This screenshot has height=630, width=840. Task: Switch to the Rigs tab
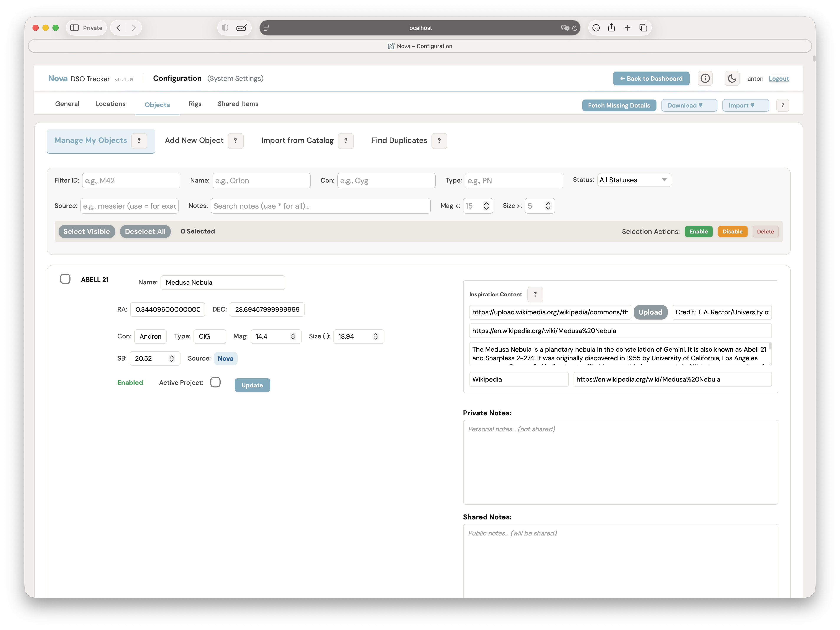(x=195, y=104)
